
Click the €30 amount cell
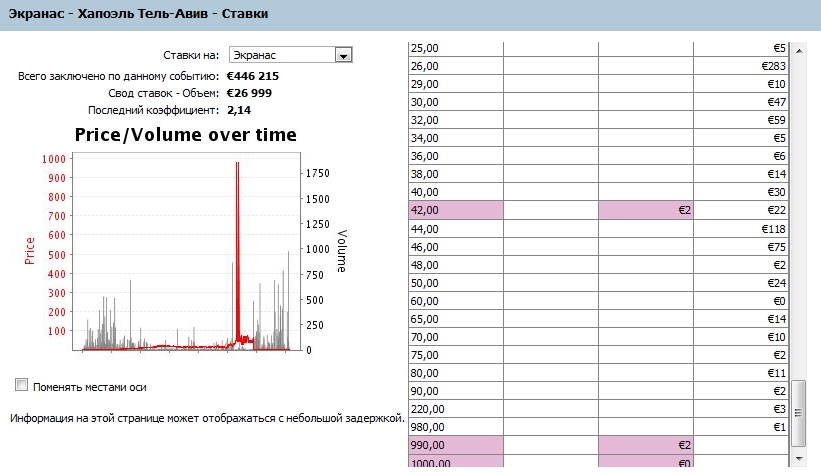[740, 192]
